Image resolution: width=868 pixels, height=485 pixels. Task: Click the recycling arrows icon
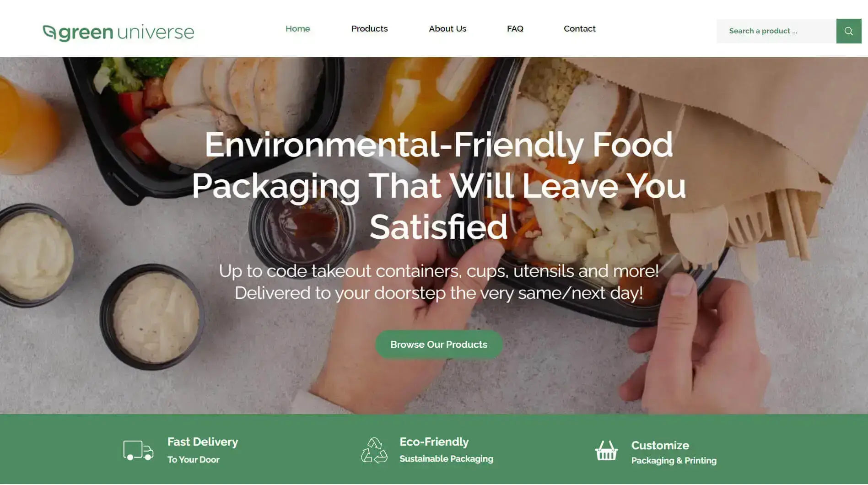pyautogui.click(x=374, y=450)
